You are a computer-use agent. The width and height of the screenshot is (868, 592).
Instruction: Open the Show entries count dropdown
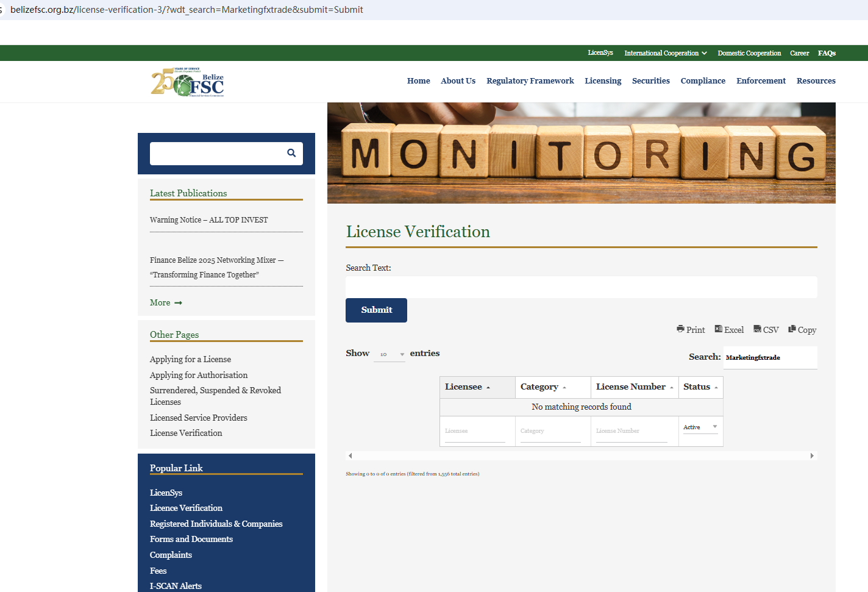pos(390,354)
